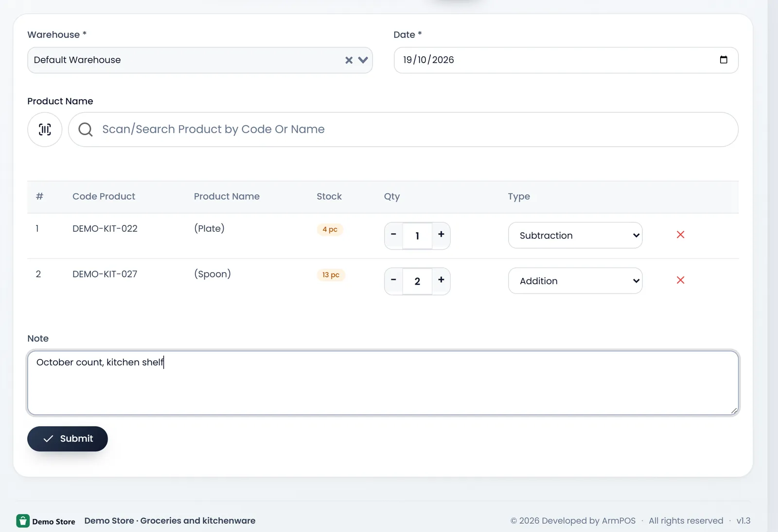Select the 13 pc stock badge
The image size is (778, 532).
click(331, 275)
